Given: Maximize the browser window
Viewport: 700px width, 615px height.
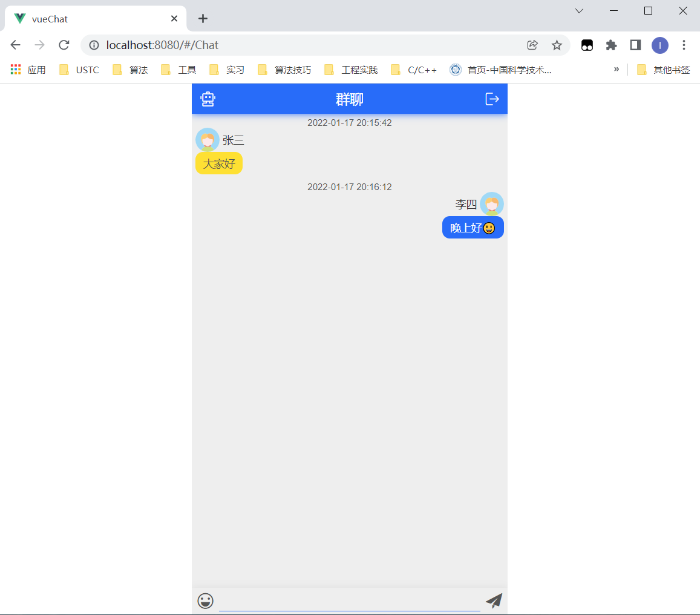Looking at the screenshot, I should (x=648, y=11).
